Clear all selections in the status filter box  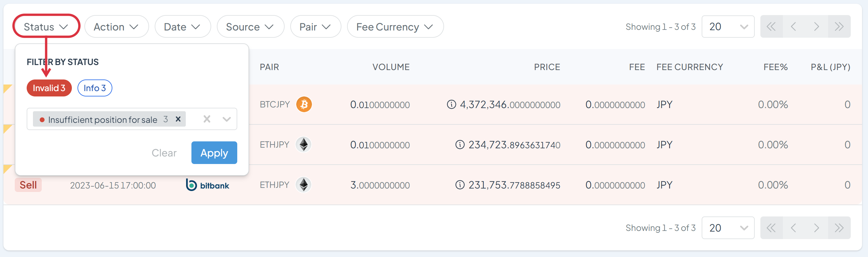(x=206, y=119)
